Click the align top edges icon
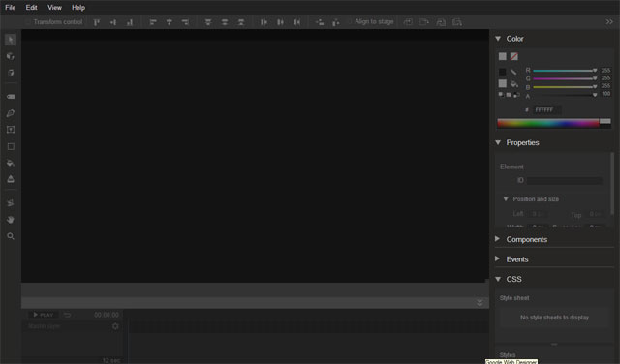 tap(97, 22)
